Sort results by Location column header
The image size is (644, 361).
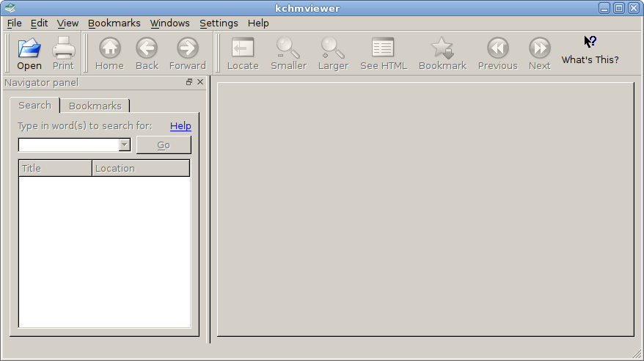[x=141, y=168]
